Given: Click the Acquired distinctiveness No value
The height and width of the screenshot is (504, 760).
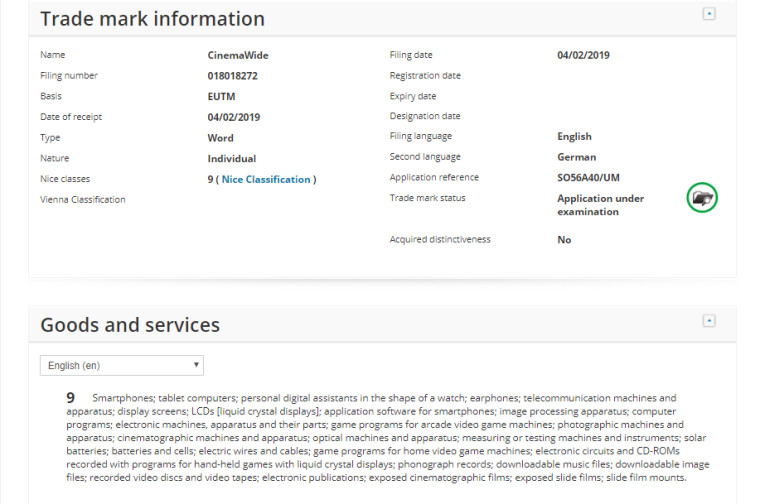Looking at the screenshot, I should pos(564,240).
